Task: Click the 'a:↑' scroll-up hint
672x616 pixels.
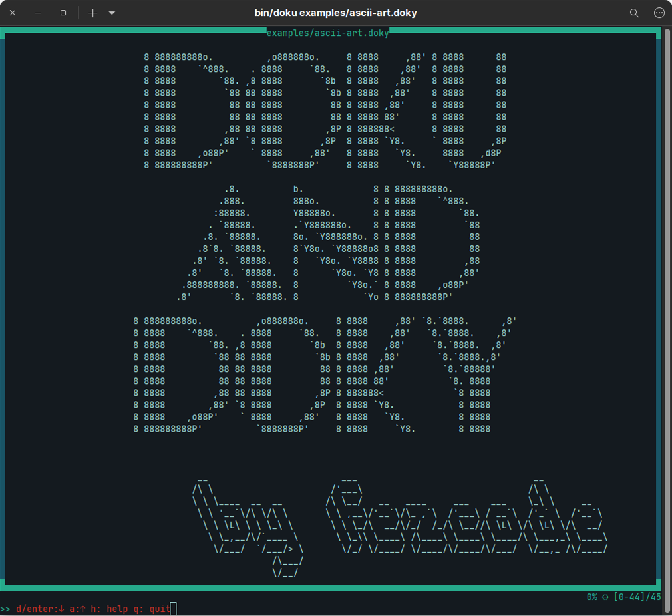Action: tap(77, 608)
